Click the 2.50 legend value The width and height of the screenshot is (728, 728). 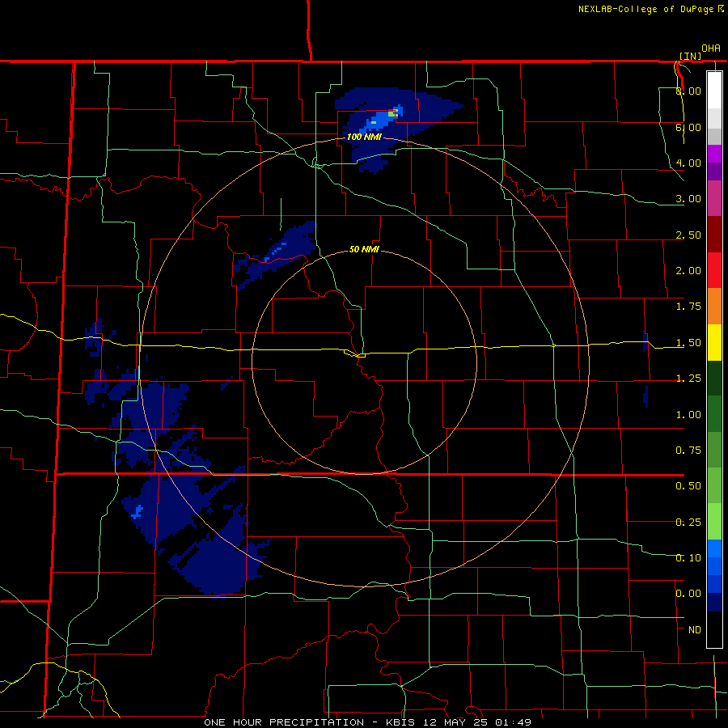[688, 235]
